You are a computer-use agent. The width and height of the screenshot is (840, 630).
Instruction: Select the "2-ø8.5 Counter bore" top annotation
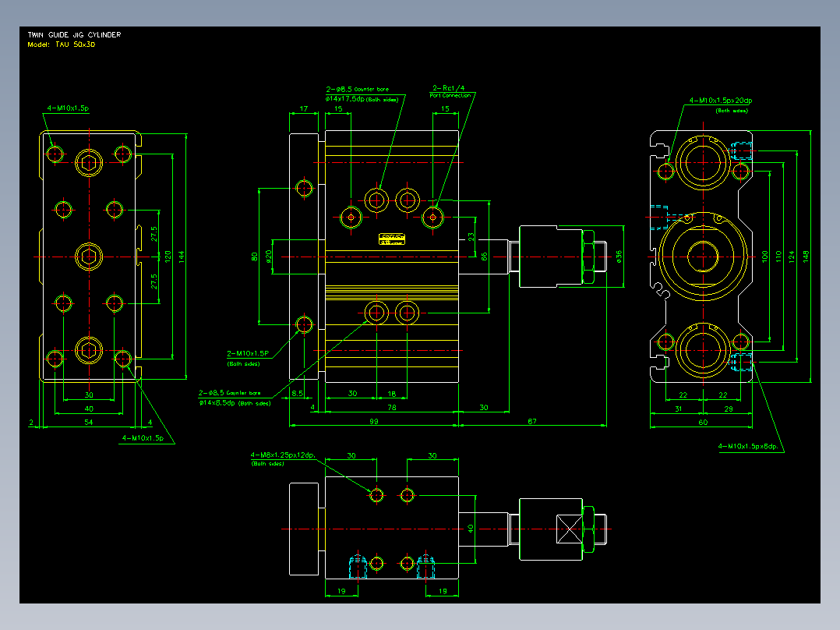(358, 89)
